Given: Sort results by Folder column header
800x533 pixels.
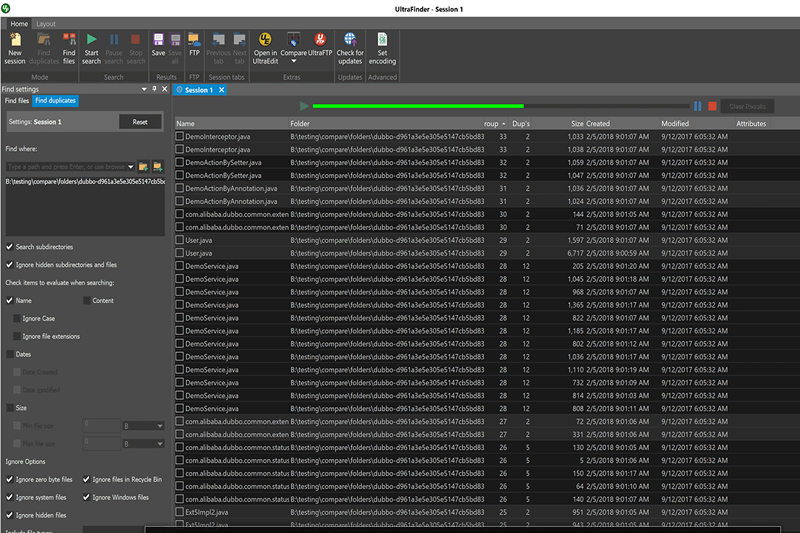Looking at the screenshot, I should 386,123.
